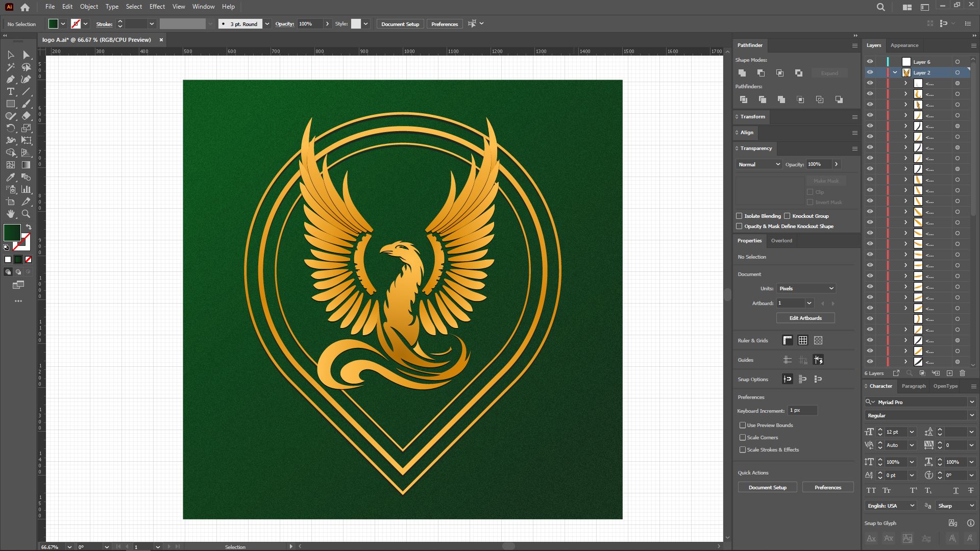Switch to the Appearance tab

(x=904, y=45)
